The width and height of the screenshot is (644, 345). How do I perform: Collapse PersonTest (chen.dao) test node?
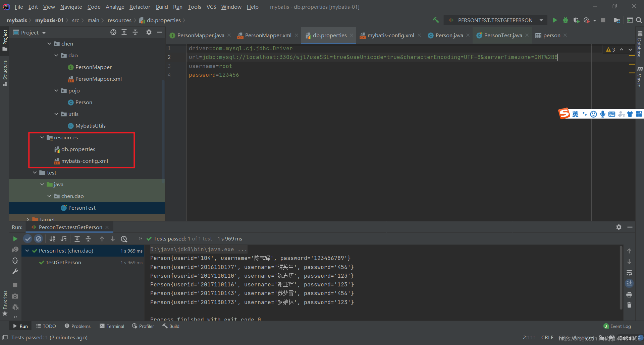(27, 251)
